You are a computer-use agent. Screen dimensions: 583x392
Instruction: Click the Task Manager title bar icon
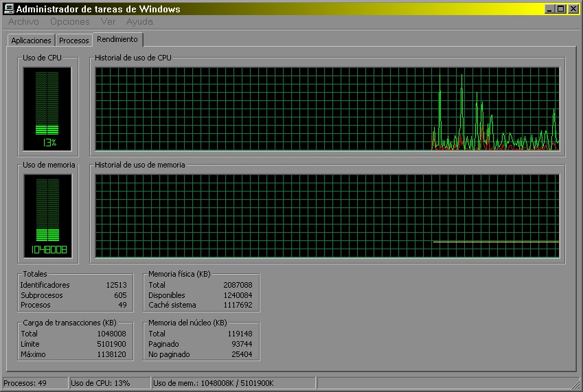[8, 8]
